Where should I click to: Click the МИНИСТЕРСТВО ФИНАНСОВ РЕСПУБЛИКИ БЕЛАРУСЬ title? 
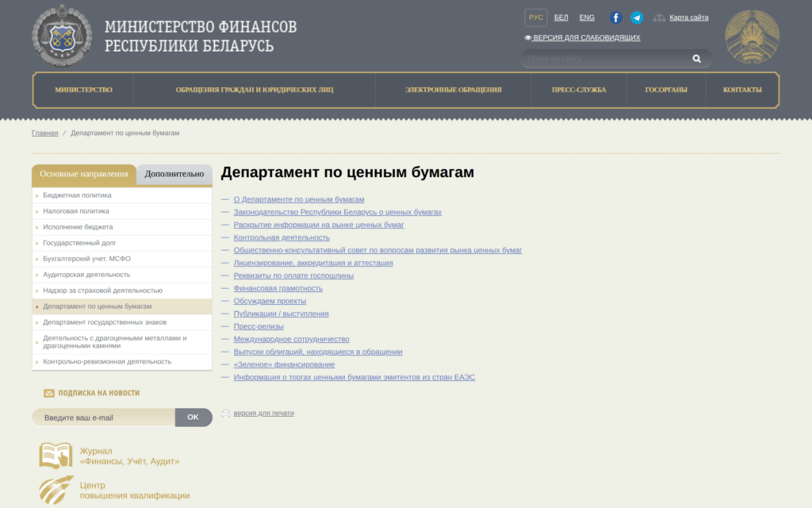(x=201, y=37)
